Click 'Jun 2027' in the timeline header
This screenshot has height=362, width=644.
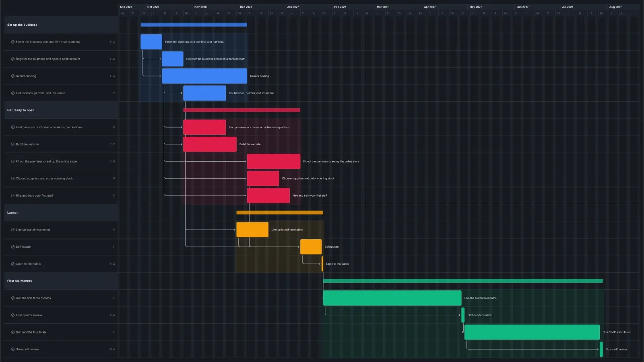click(x=522, y=7)
